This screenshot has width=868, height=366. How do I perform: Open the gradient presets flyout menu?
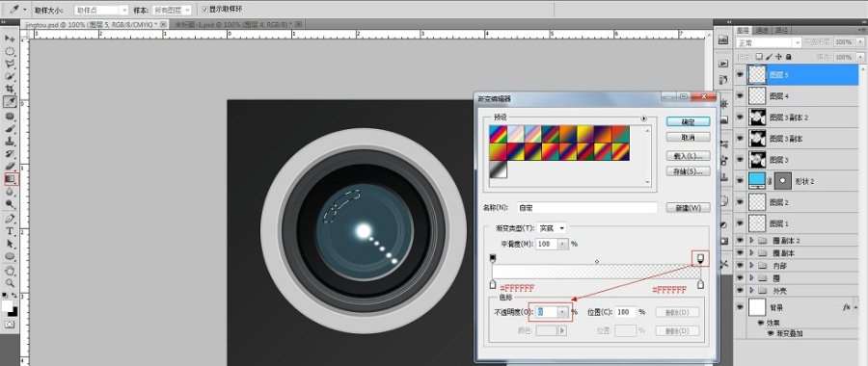pyautogui.click(x=644, y=118)
